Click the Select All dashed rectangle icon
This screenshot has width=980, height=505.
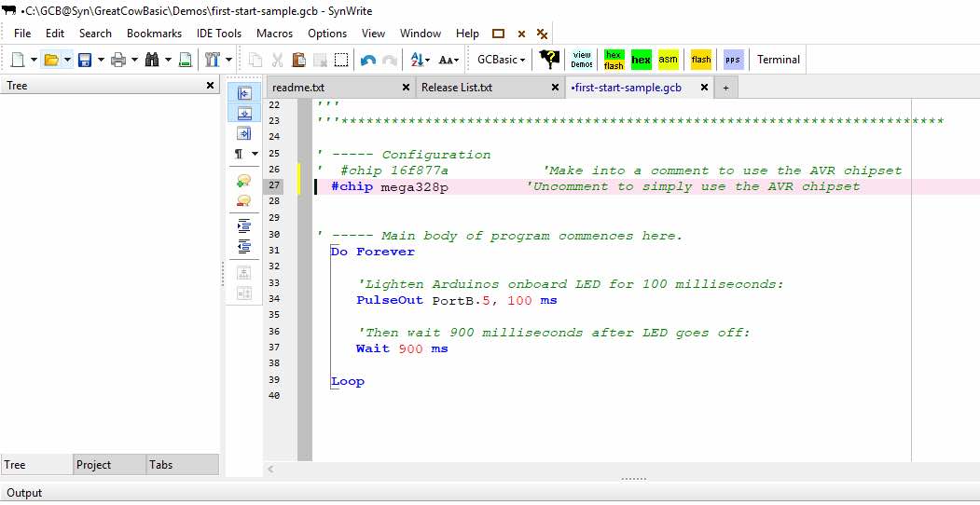click(x=341, y=60)
